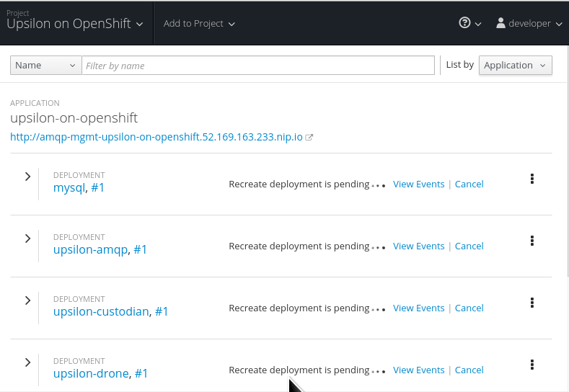Image resolution: width=569 pixels, height=392 pixels.
Task: View Events for the upsilon-custodian deployment
Action: (419, 308)
